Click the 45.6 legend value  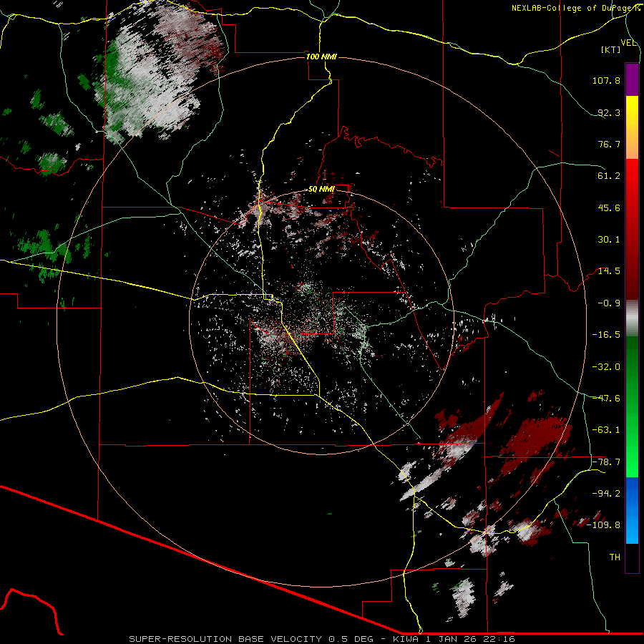point(609,208)
